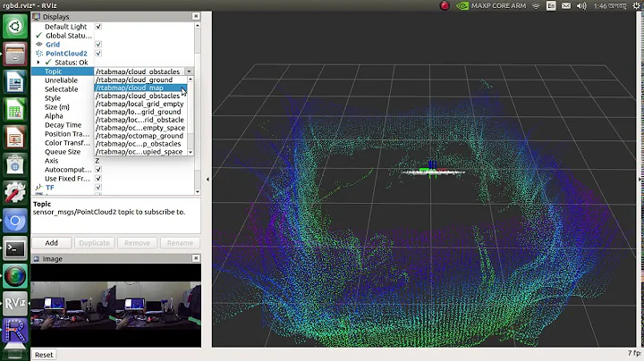
Task: Close the Image panel
Action: point(196,258)
